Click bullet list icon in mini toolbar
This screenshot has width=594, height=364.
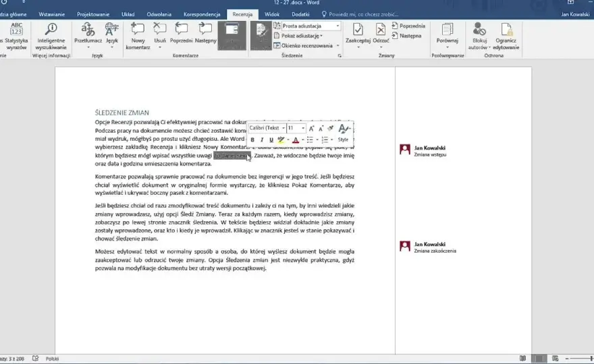[x=310, y=140]
